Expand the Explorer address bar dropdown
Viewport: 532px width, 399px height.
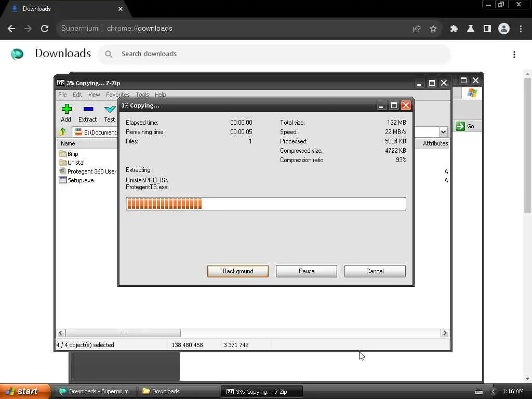(x=443, y=131)
